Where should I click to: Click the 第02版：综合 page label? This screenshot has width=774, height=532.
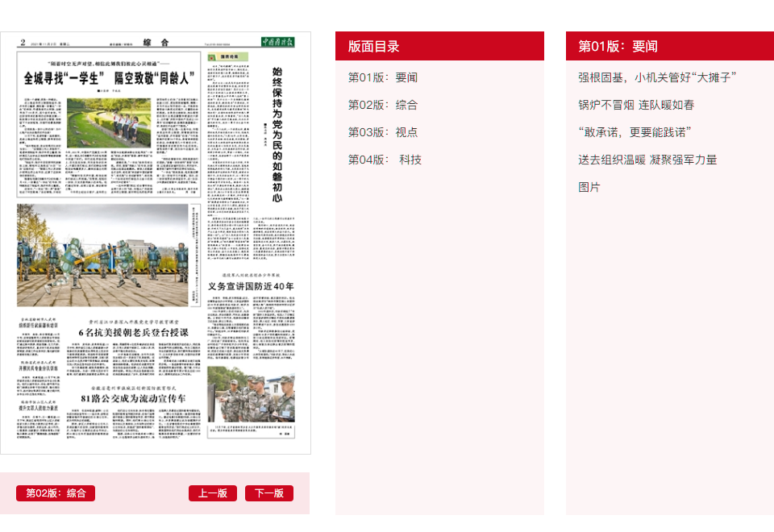coord(56,493)
